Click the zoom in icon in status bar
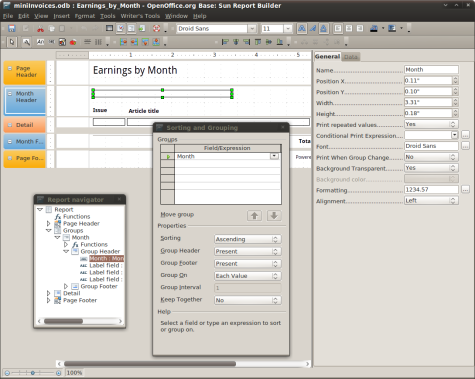475x379 pixels. [x=58, y=373]
